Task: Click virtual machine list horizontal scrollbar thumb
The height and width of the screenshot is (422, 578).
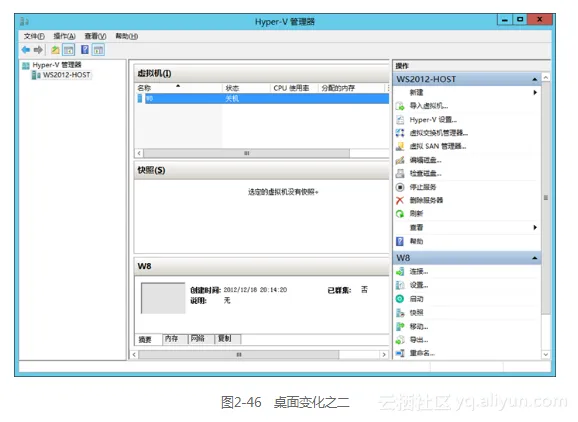Action: click(247, 153)
